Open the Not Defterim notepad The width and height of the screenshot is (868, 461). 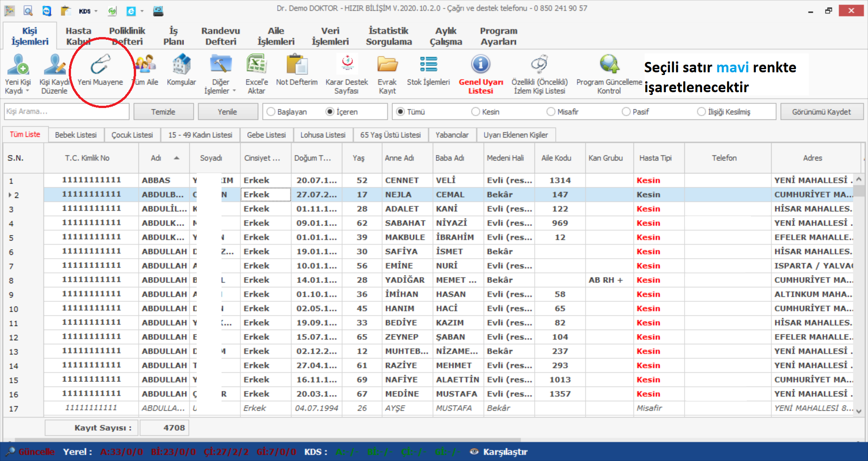[x=297, y=65]
